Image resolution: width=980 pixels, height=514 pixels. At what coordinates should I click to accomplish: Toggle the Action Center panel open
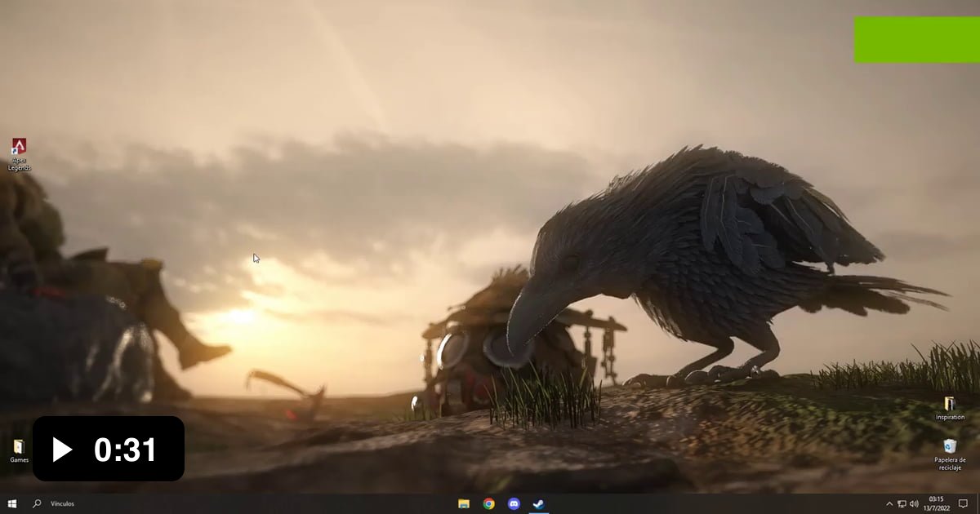click(x=962, y=503)
